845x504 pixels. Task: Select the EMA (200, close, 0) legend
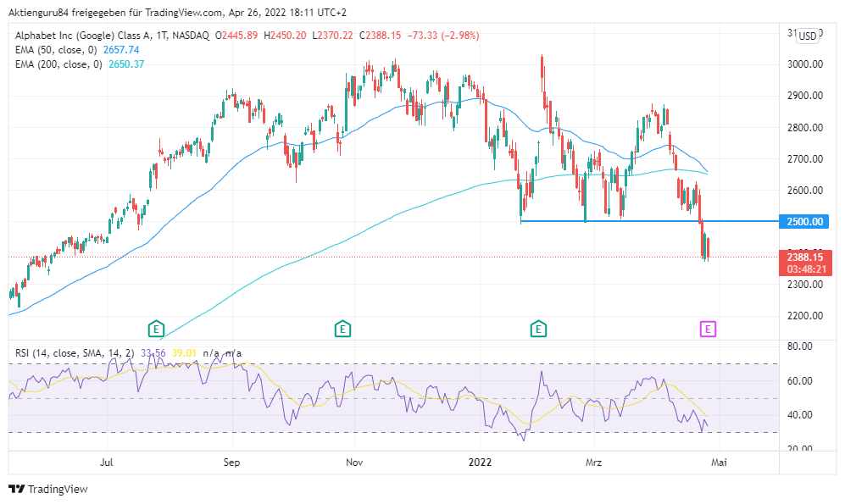pyautogui.click(x=58, y=64)
